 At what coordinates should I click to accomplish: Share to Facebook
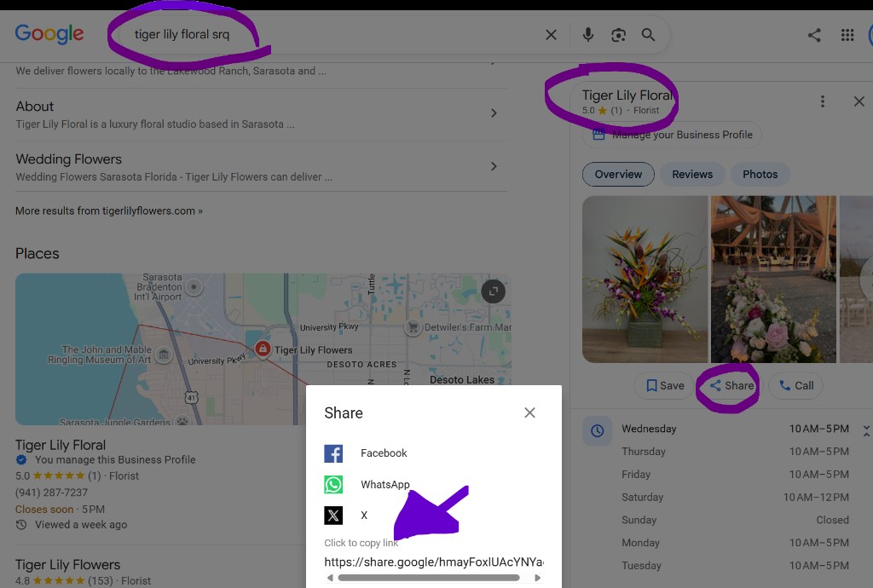pyautogui.click(x=366, y=453)
